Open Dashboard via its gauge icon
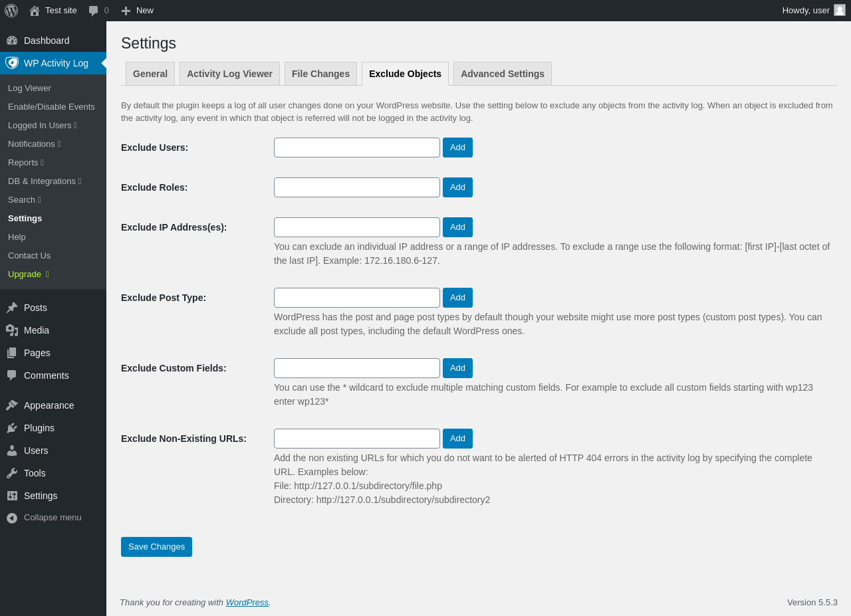This screenshot has height=616, width=851. 12,41
